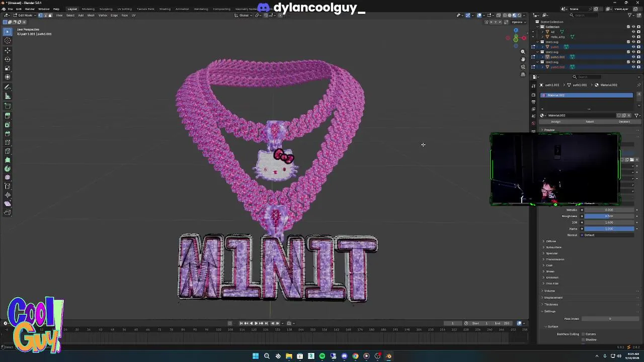Select the Spin tool

point(8,169)
